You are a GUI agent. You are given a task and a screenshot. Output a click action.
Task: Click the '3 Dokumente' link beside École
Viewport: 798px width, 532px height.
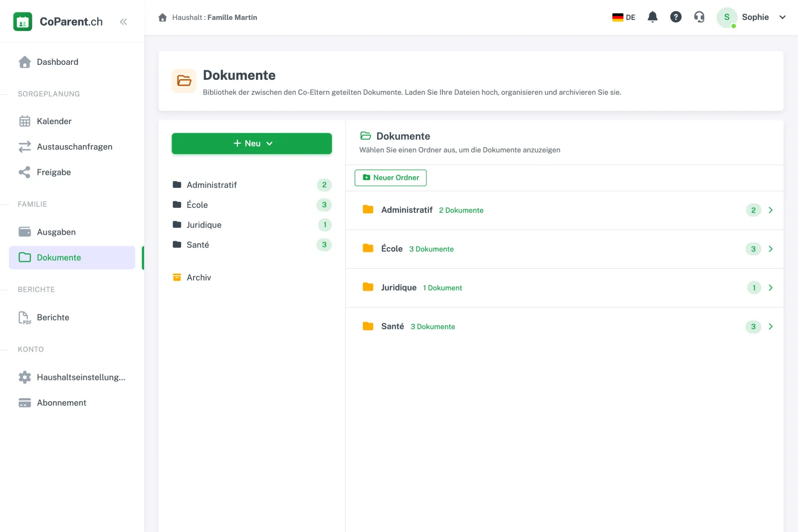(x=431, y=249)
